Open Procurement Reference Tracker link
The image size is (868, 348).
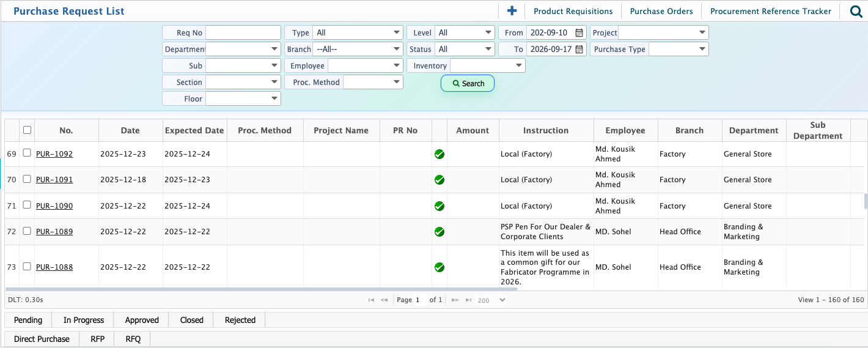pos(771,11)
